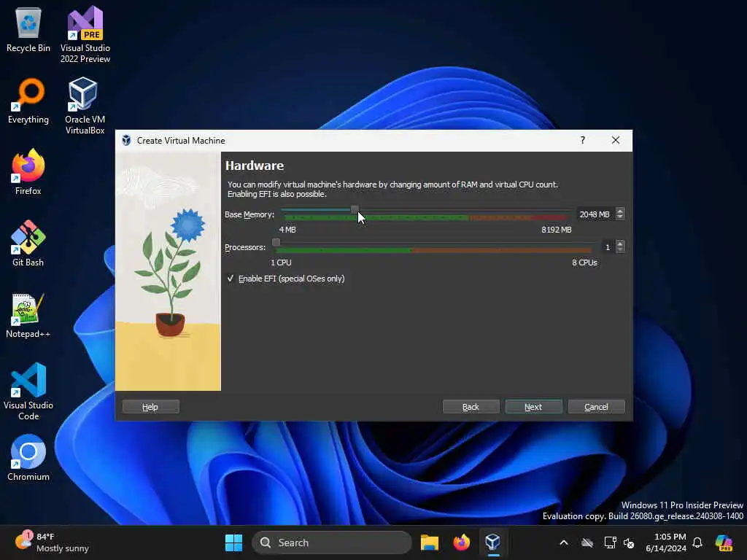Click the taskbar Search box
This screenshot has height=560, width=747.
click(x=332, y=542)
